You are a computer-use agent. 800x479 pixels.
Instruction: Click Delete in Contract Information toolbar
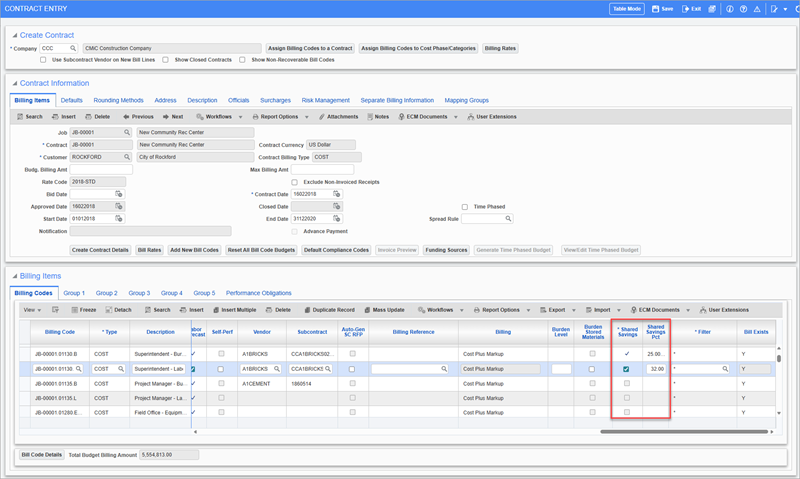[97, 117]
